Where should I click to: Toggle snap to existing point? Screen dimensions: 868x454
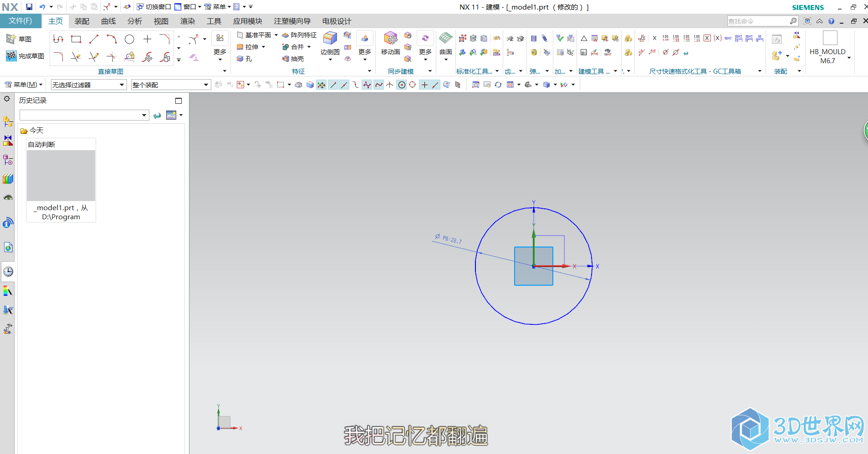(424, 85)
